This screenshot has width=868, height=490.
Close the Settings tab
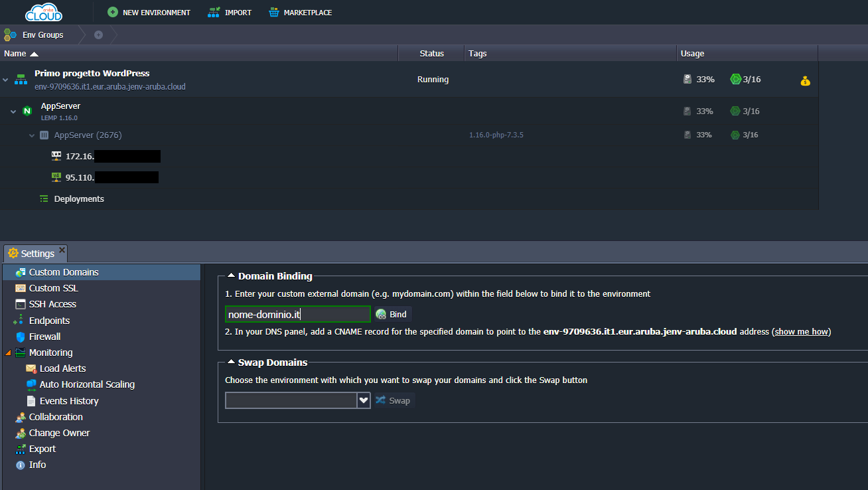click(x=62, y=250)
